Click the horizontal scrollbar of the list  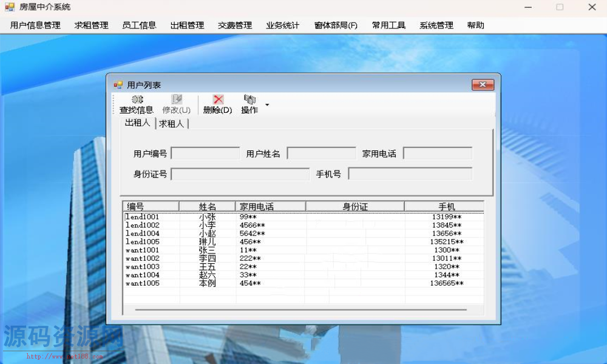click(300, 310)
